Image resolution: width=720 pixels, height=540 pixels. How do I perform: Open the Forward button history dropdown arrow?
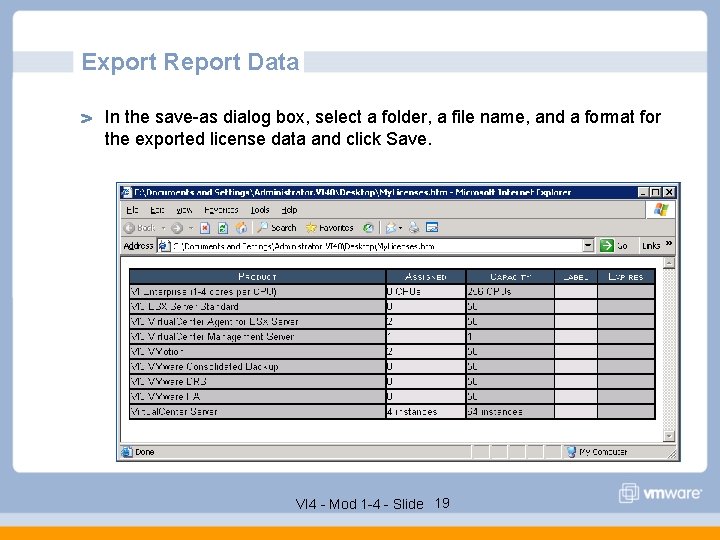191,228
